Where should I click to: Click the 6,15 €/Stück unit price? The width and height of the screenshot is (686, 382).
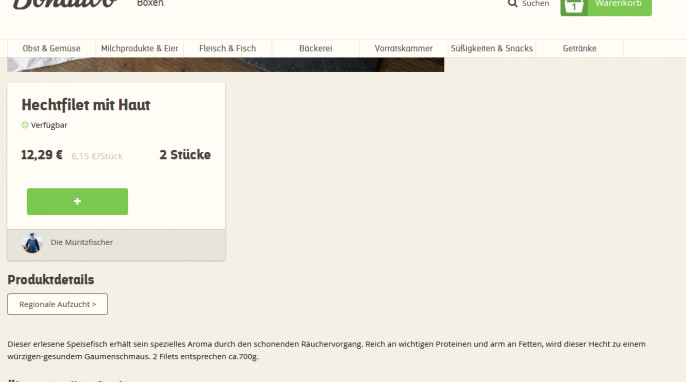point(97,156)
